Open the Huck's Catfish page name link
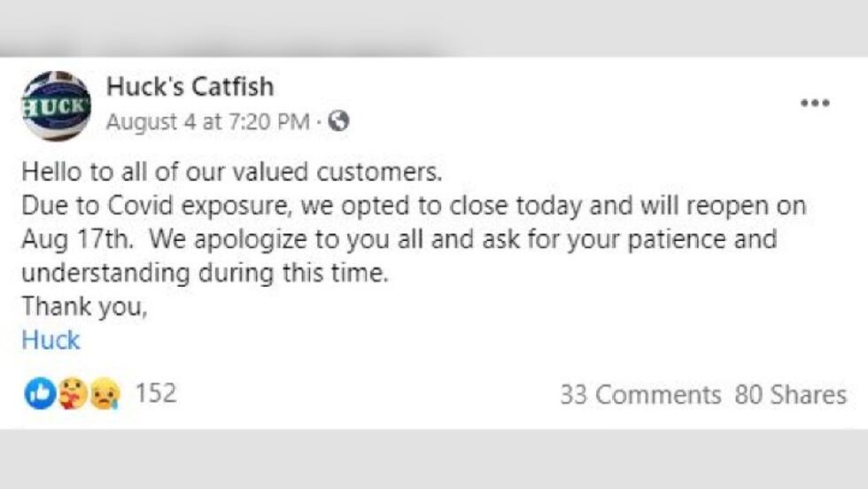The width and height of the screenshot is (868, 489). [x=190, y=87]
